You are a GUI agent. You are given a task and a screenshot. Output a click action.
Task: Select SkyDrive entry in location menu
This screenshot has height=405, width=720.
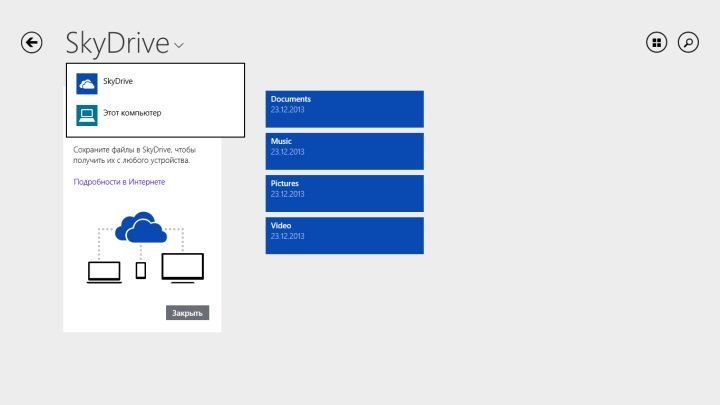tap(155, 83)
